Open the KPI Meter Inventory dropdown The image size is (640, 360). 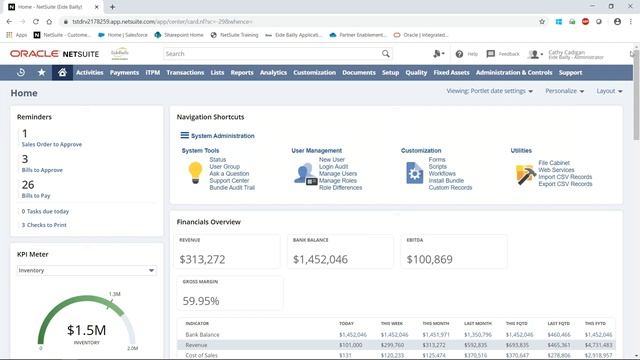pos(87,270)
